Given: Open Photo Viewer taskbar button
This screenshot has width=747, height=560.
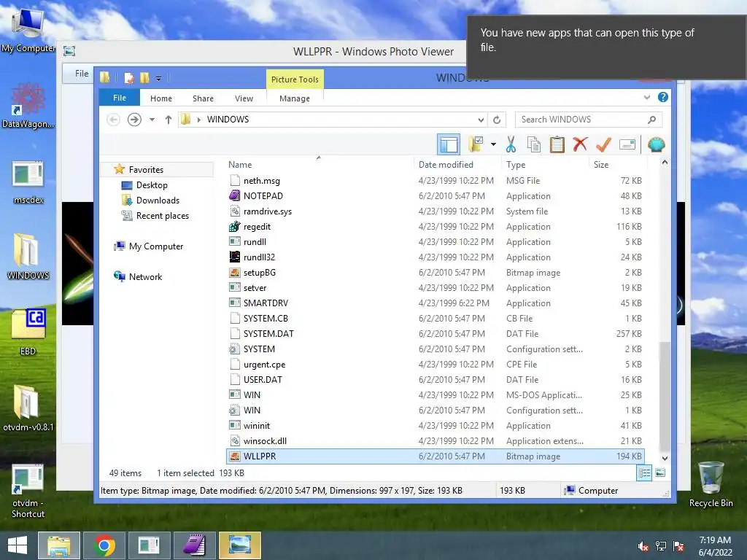Looking at the screenshot, I should click(239, 545).
